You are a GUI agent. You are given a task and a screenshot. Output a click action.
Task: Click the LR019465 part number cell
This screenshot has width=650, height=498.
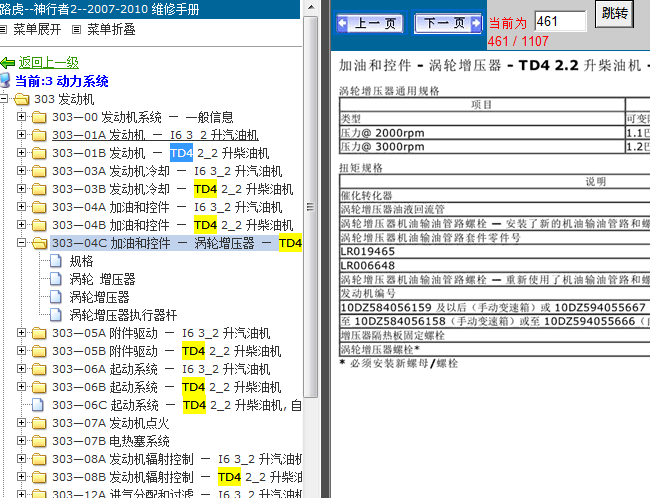coord(495,251)
